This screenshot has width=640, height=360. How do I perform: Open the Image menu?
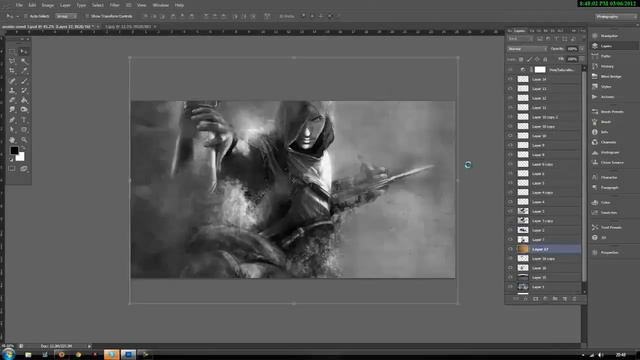tap(48, 5)
